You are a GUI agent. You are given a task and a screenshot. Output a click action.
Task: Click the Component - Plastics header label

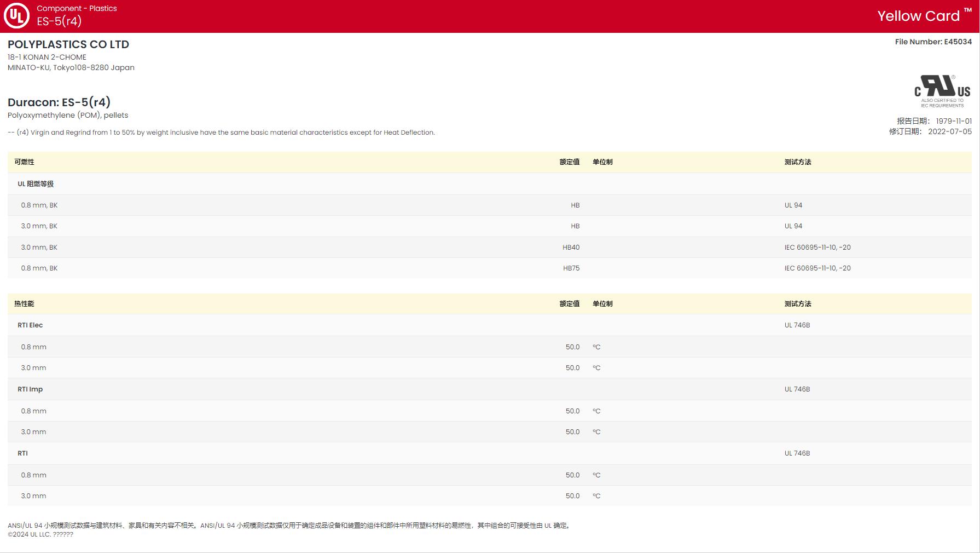click(x=77, y=8)
